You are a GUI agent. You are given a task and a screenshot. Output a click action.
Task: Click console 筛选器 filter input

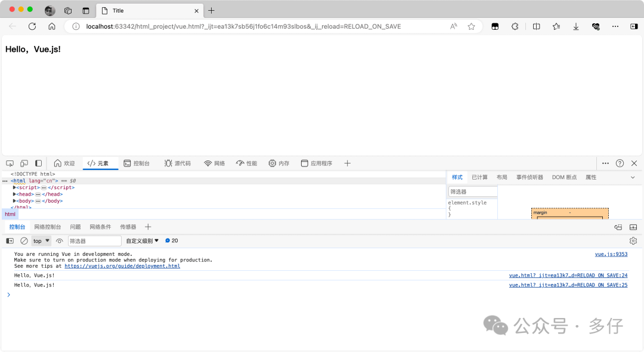coord(94,241)
